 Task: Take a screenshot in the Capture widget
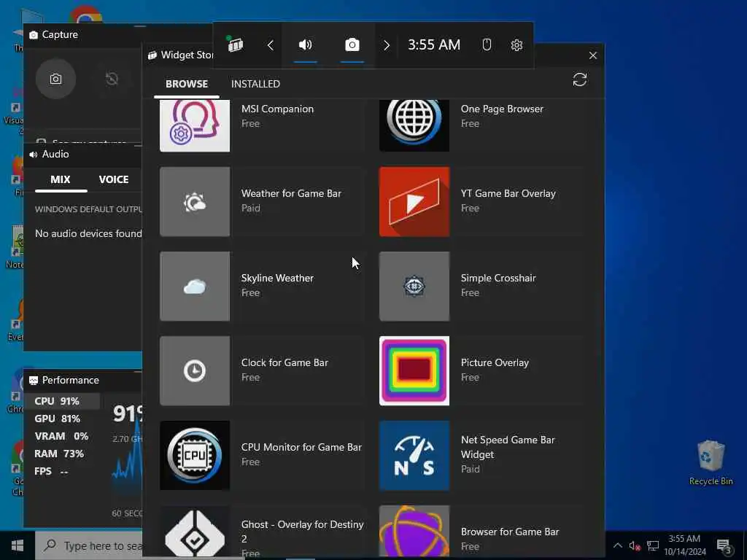[55, 79]
